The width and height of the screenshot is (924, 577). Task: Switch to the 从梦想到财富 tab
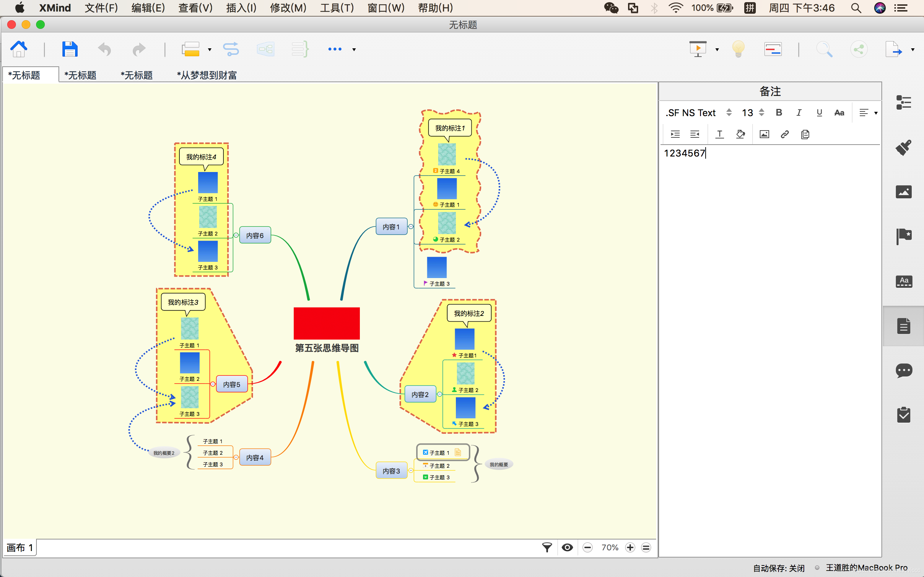pyautogui.click(x=206, y=75)
